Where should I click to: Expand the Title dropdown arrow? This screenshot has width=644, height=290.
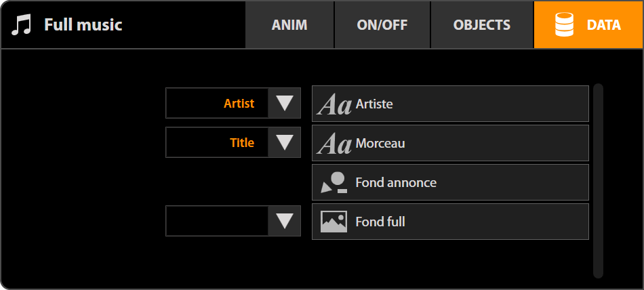[x=285, y=143]
